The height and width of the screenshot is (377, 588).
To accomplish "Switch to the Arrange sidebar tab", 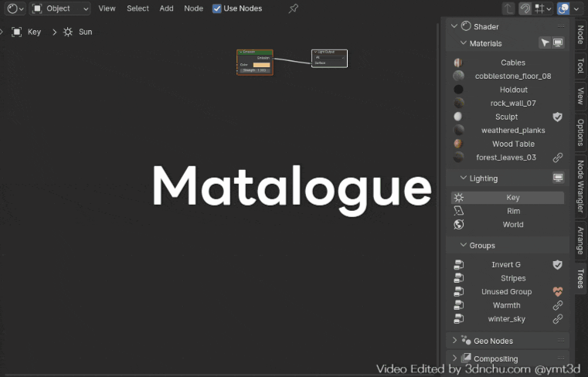I will click(580, 240).
